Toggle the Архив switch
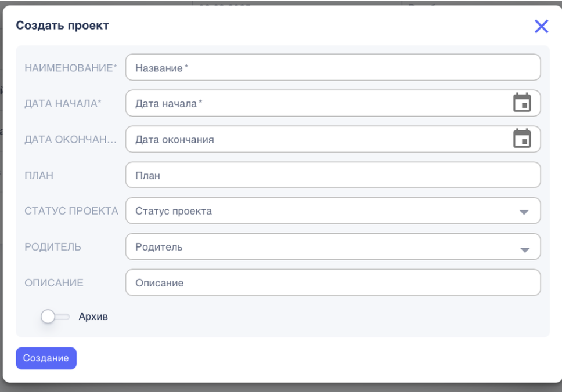The width and height of the screenshot is (562, 392). [55, 317]
